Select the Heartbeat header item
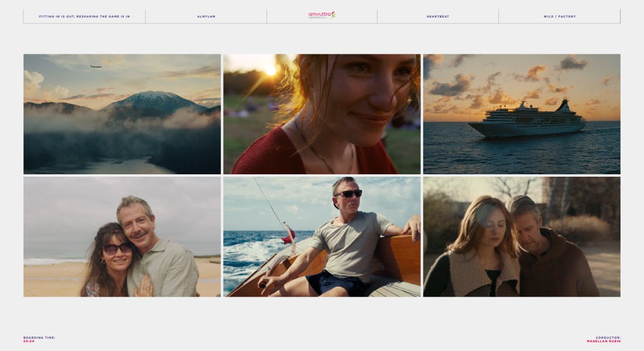Screen dimensions: 644x351 click(x=437, y=16)
